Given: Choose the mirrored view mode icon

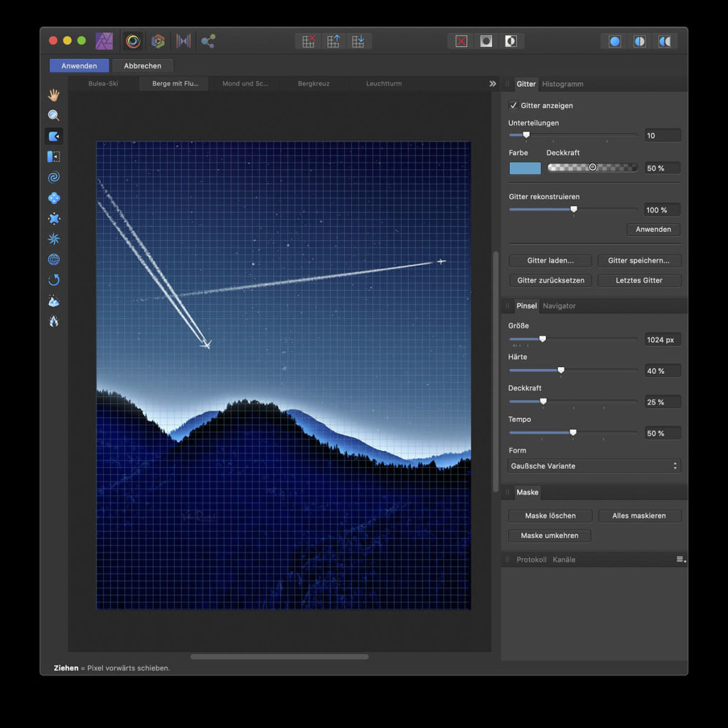Looking at the screenshot, I should [x=665, y=41].
